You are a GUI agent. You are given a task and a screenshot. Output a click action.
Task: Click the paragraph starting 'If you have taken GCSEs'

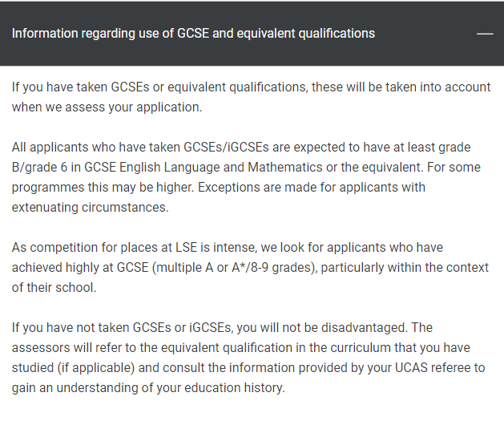pyautogui.click(x=251, y=97)
